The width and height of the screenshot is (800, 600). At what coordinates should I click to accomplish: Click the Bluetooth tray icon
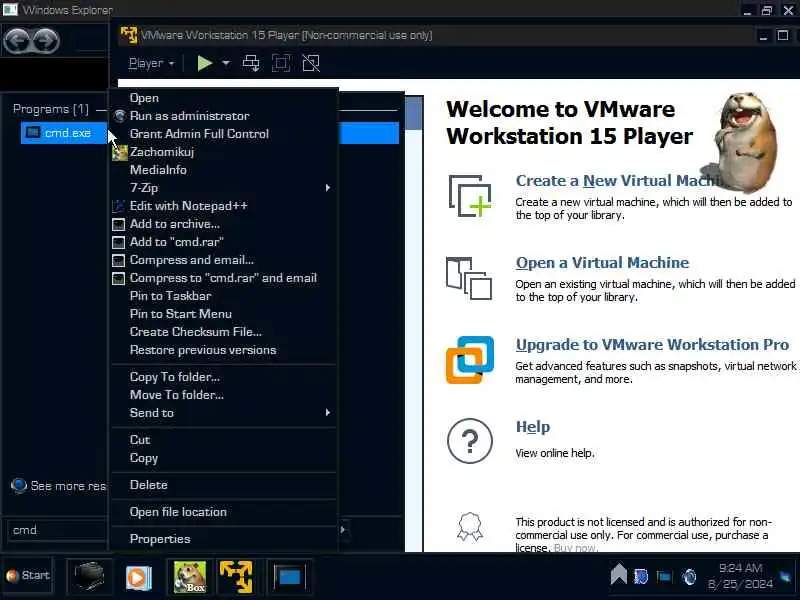[641, 577]
